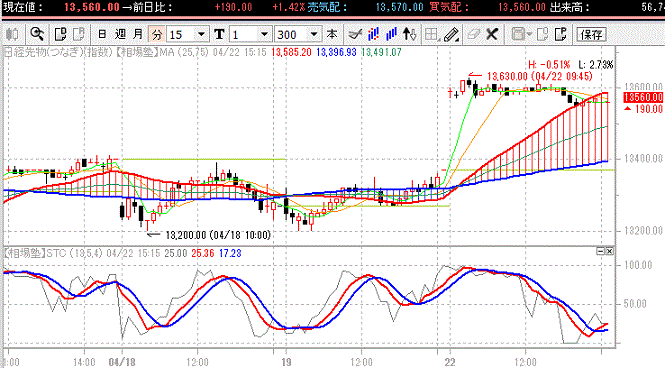Screen dimensions: 665x368
Task: Click the 本 label button in toolbar
Action: coord(332,34)
